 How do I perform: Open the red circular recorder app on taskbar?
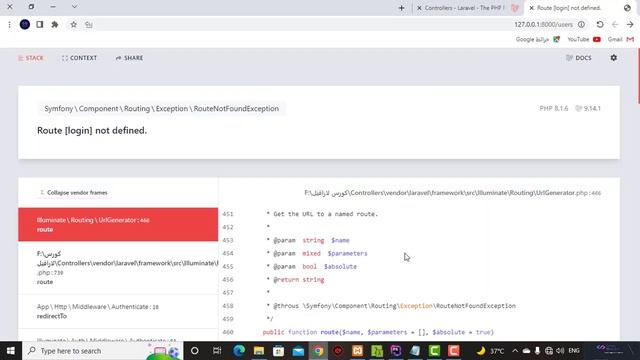point(338,351)
